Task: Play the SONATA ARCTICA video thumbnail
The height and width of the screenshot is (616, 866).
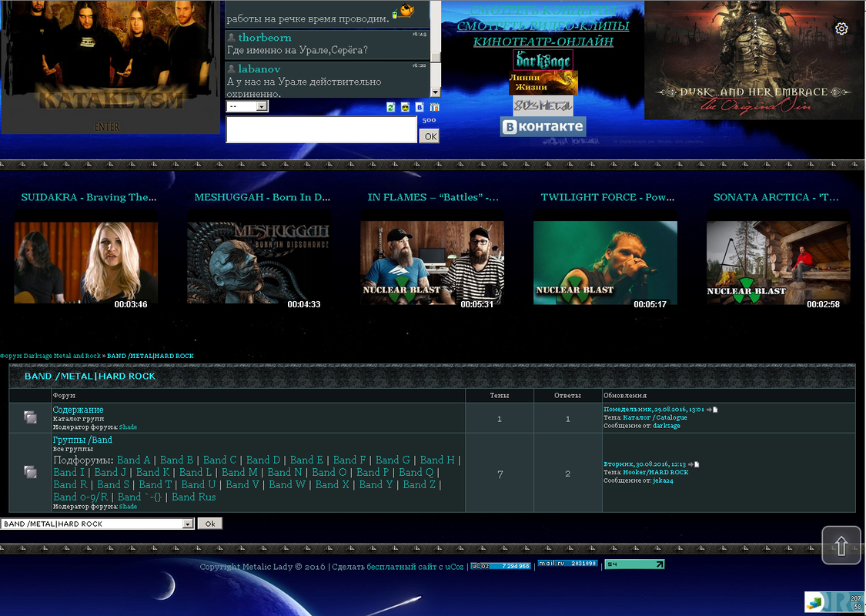Action: (779, 263)
